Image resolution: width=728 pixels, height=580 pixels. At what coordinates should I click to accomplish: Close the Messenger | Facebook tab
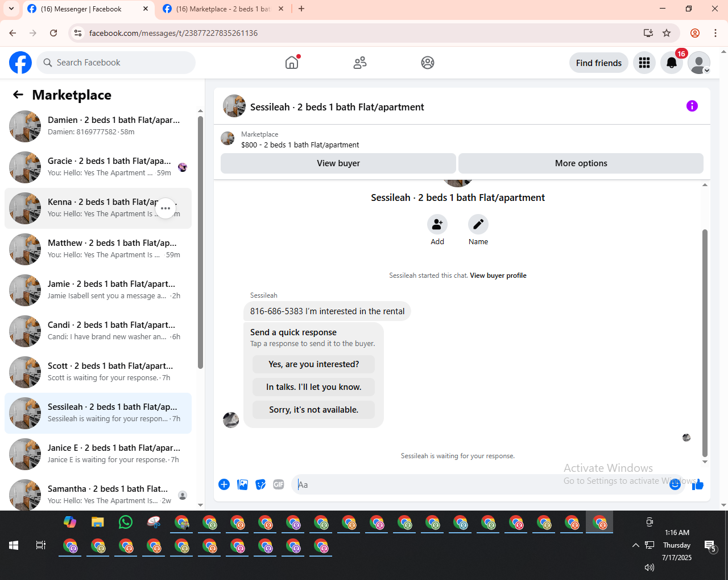tap(146, 9)
